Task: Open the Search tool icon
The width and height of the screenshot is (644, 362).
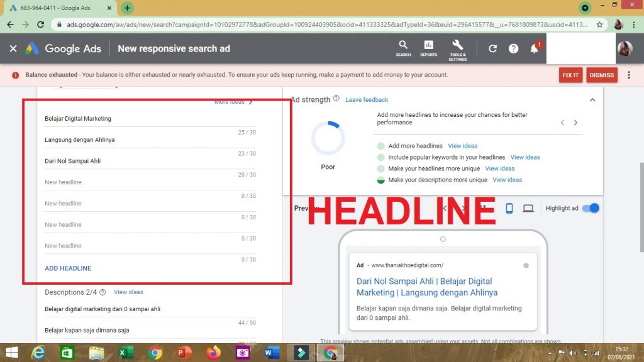Action: (x=403, y=48)
